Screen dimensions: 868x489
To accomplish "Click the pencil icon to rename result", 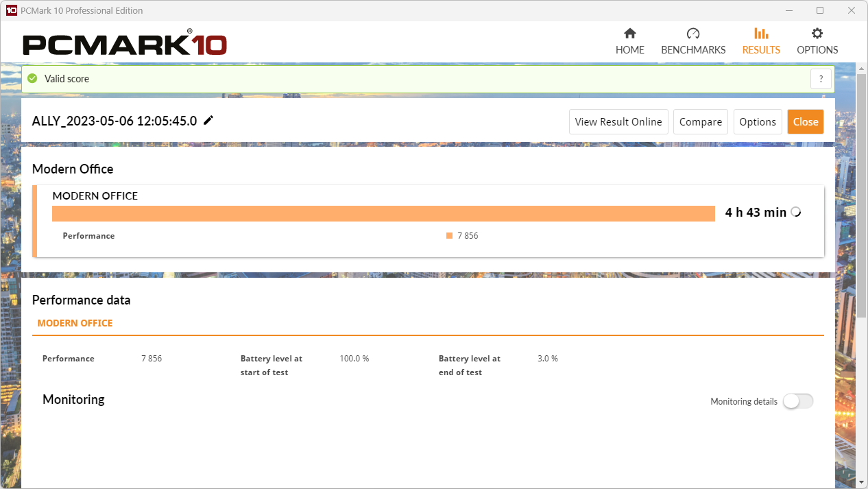I will point(208,121).
